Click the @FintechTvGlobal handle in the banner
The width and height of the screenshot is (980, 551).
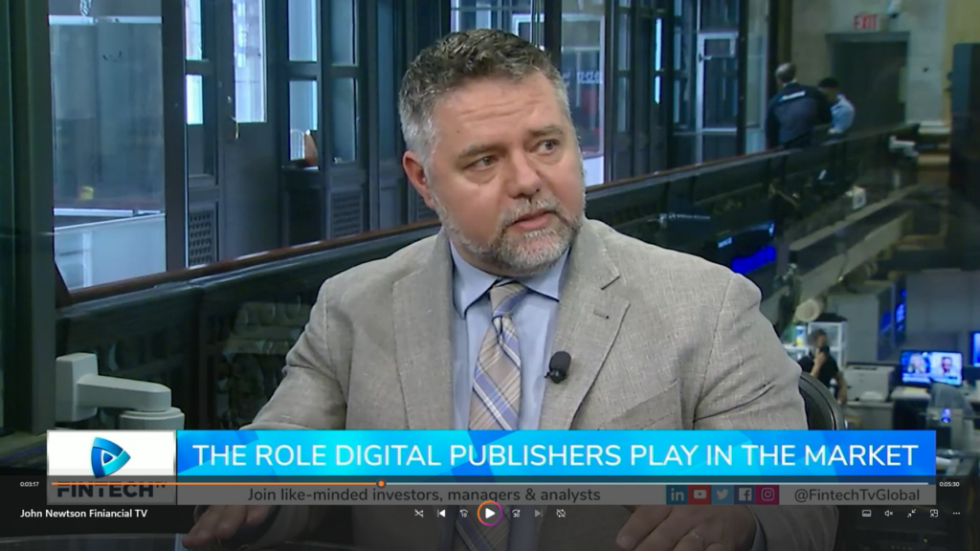click(x=857, y=495)
